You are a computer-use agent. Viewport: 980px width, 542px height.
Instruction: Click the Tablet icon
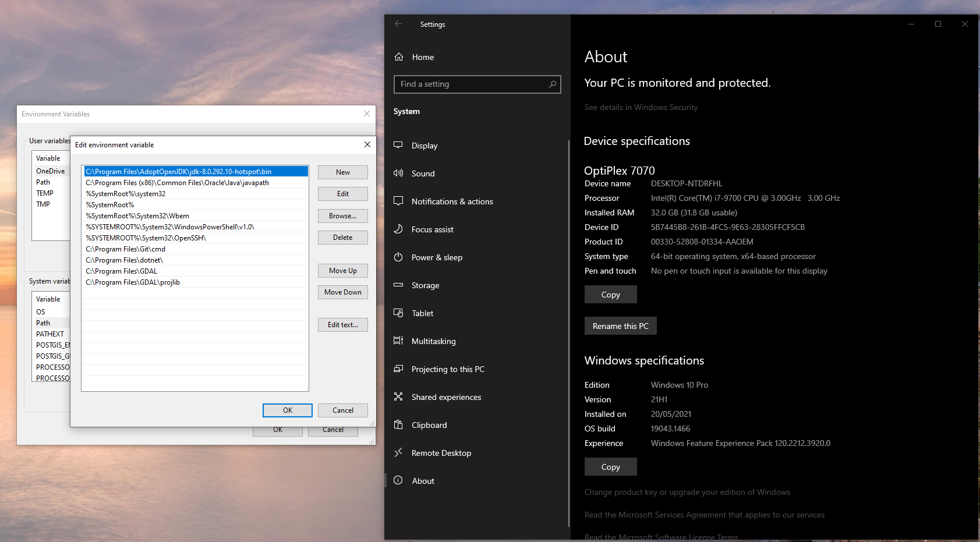(x=398, y=313)
